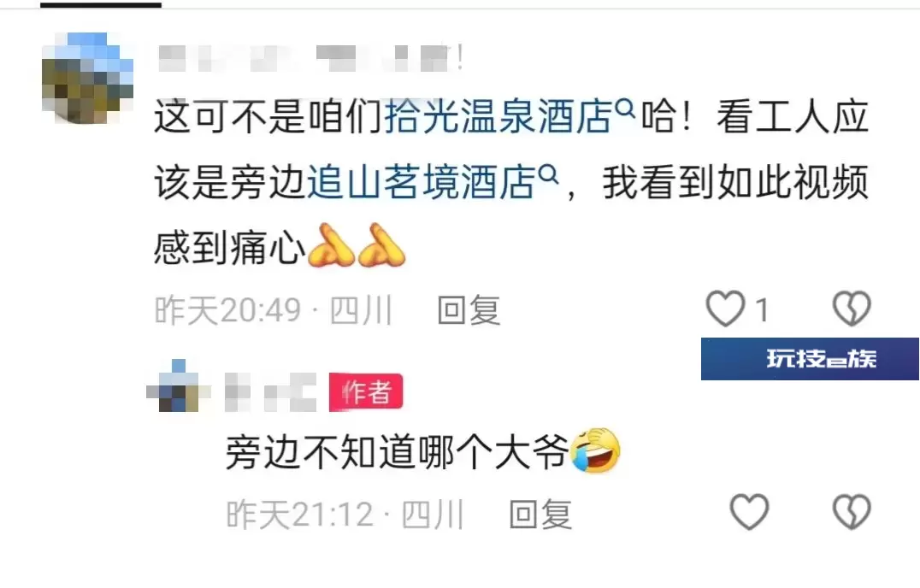Tap the search icon after 拾光温泉酒店

(x=626, y=109)
